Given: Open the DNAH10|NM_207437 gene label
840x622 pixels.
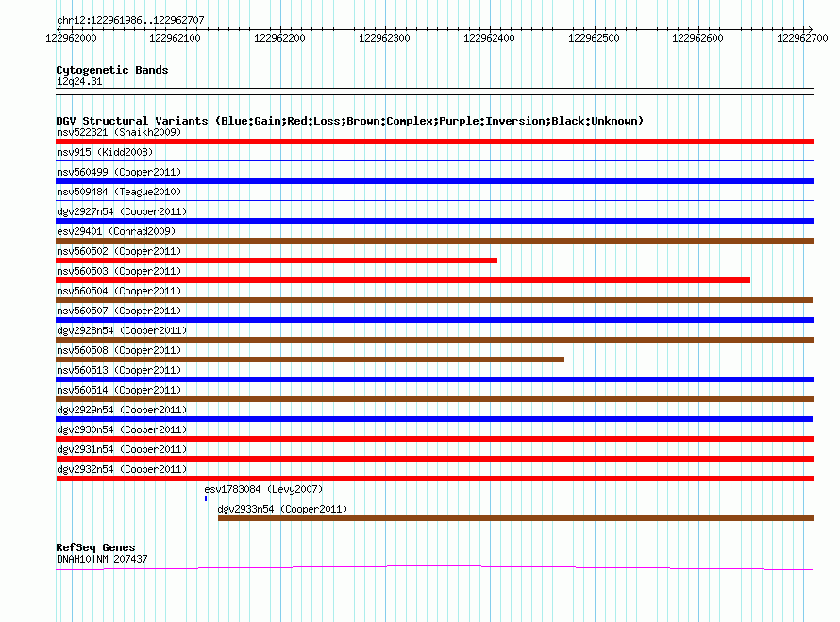Looking at the screenshot, I should click(102, 559).
